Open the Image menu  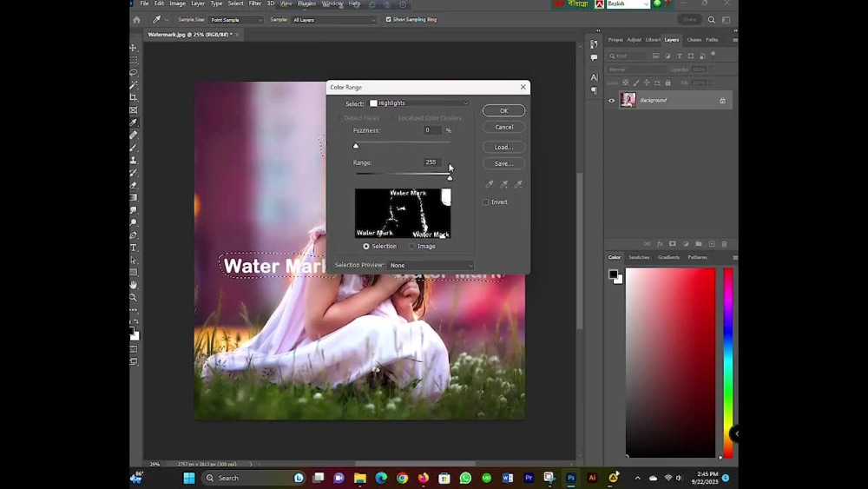tap(178, 3)
